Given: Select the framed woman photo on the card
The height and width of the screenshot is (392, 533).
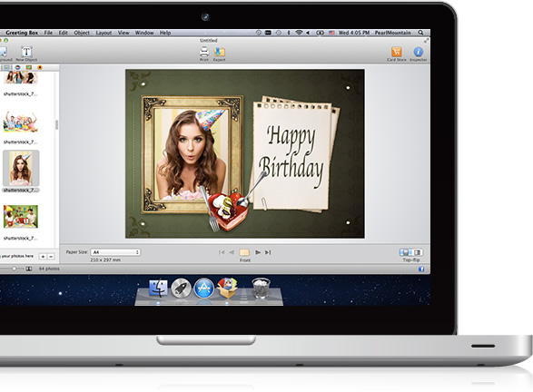Looking at the screenshot, I should [192, 154].
